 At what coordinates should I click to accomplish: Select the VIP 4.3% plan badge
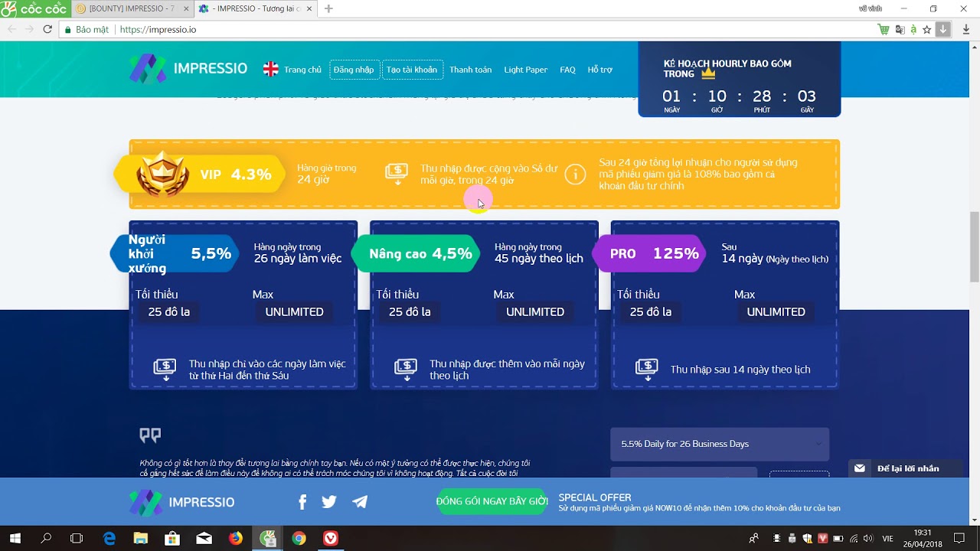[x=200, y=174]
